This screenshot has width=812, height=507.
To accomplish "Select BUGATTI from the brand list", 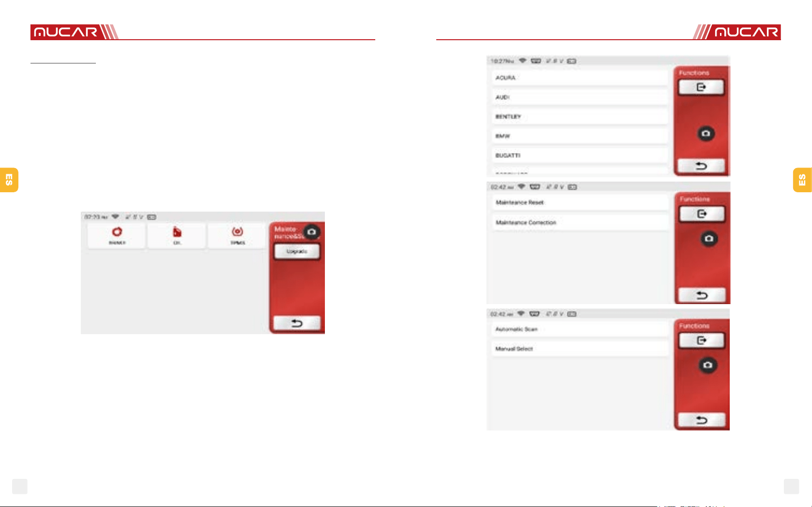I will click(580, 155).
